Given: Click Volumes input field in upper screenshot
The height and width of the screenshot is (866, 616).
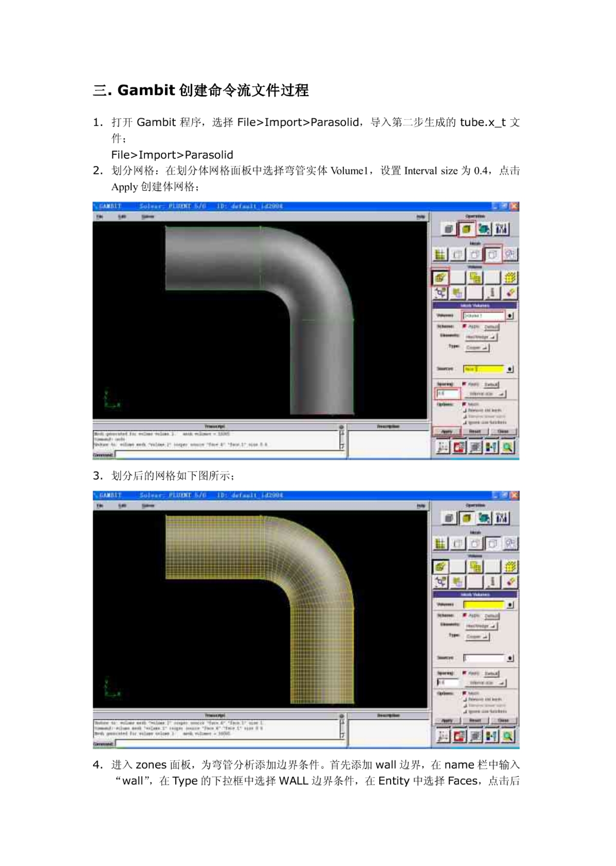Looking at the screenshot, I should pyautogui.click(x=483, y=316).
